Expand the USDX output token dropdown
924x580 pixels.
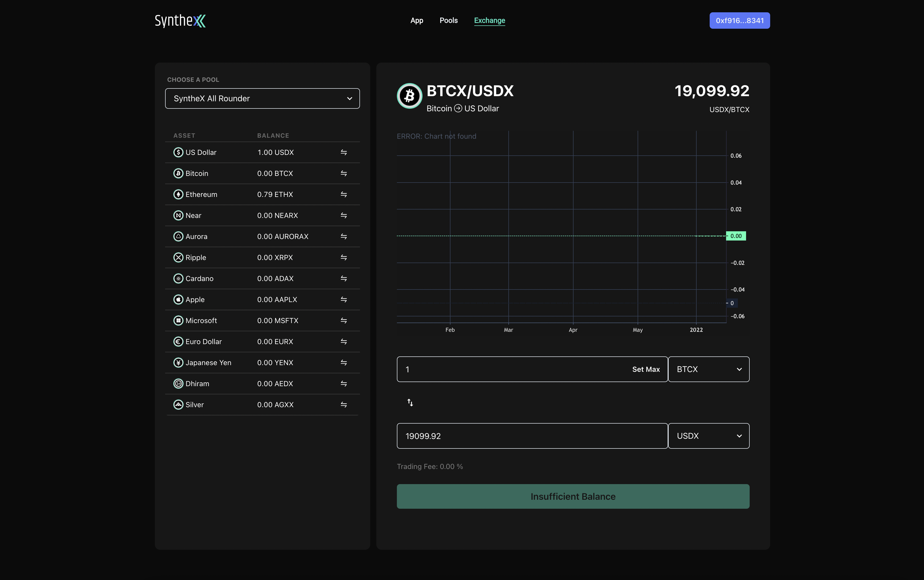click(x=708, y=436)
